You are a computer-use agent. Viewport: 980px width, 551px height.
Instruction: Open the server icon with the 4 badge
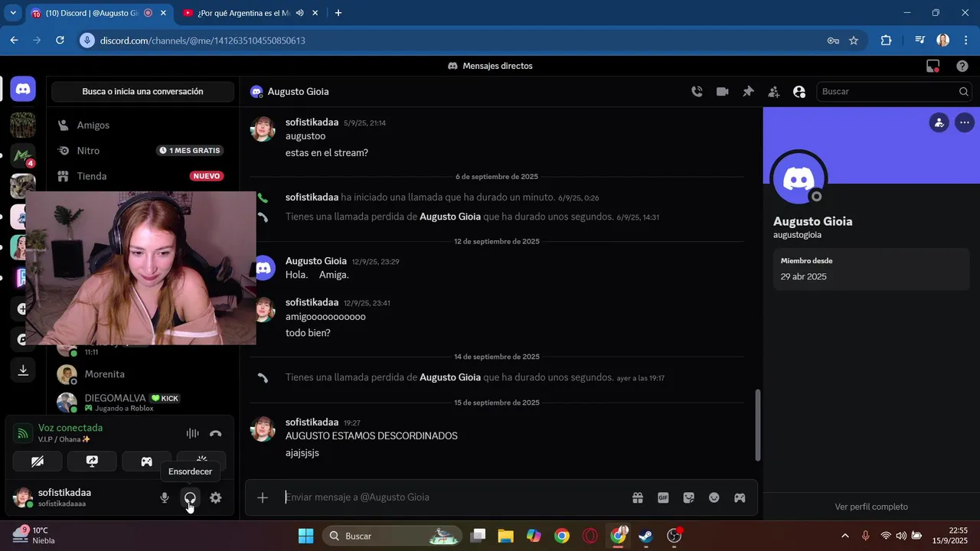pyautogui.click(x=23, y=156)
